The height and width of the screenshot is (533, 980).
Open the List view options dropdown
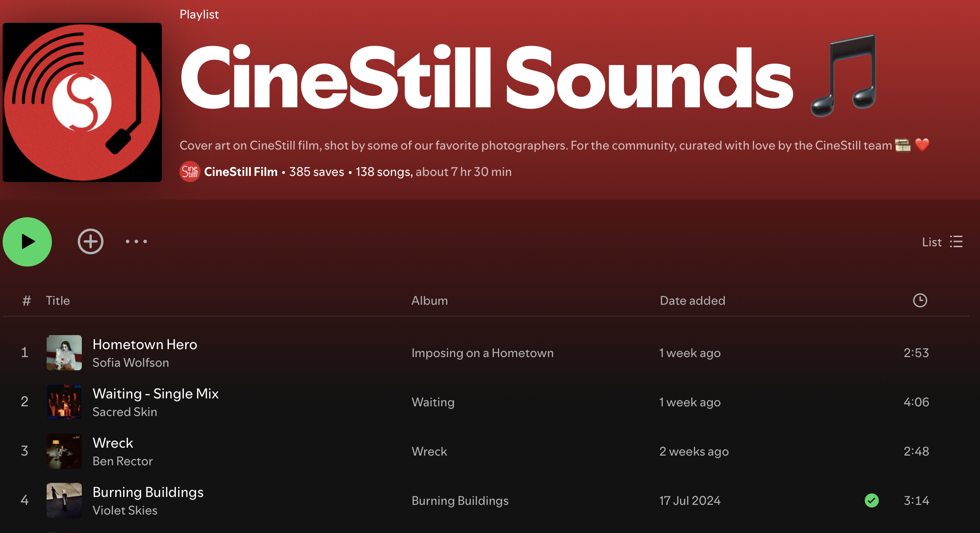pyautogui.click(x=942, y=242)
